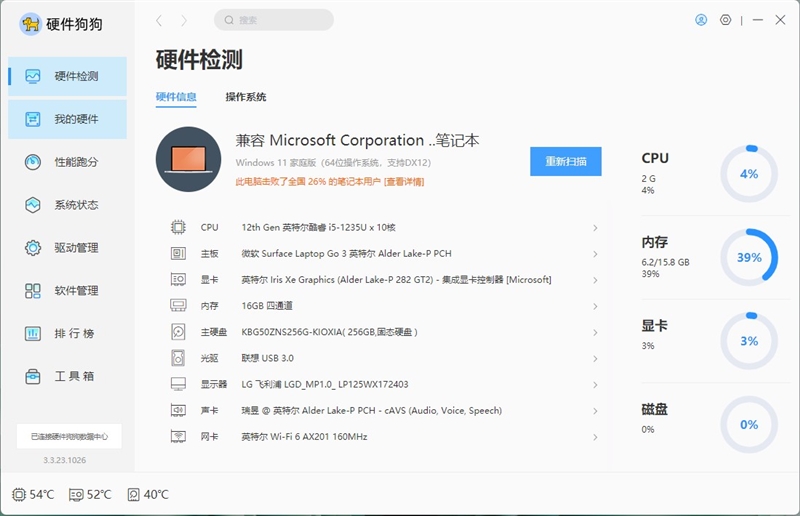Expand the 声卡 row chevron

point(595,410)
